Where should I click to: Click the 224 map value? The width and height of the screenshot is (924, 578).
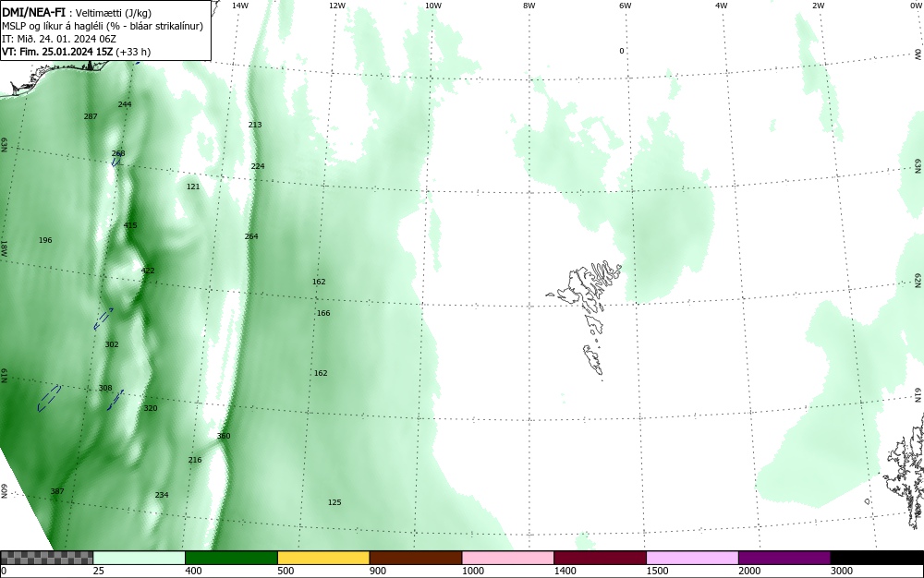(258, 166)
